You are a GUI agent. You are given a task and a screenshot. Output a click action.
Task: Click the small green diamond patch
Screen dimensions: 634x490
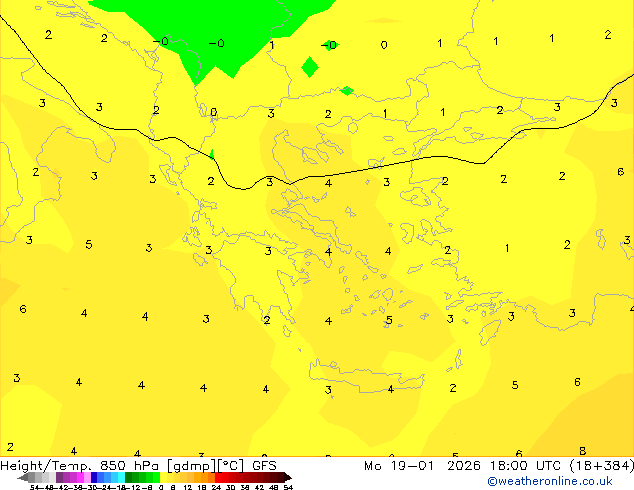click(310, 67)
